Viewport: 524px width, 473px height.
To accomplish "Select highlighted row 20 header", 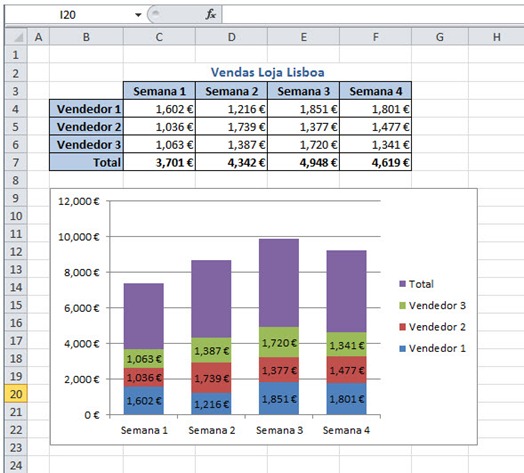I will tap(16, 394).
